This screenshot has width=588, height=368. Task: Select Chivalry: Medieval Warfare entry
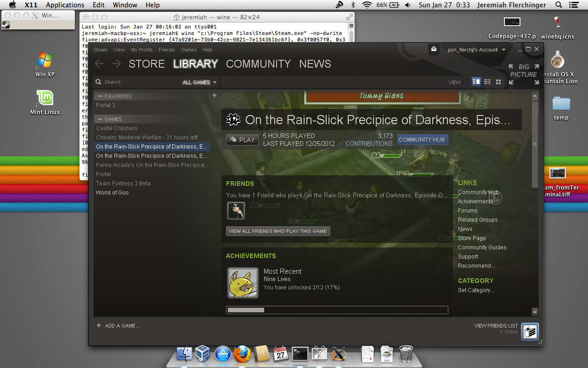(147, 138)
